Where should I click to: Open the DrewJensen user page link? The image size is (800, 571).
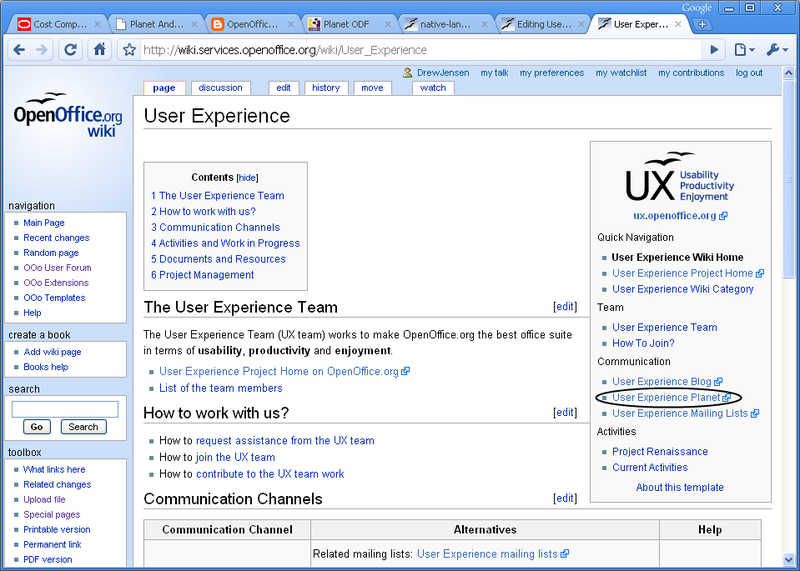(x=443, y=73)
